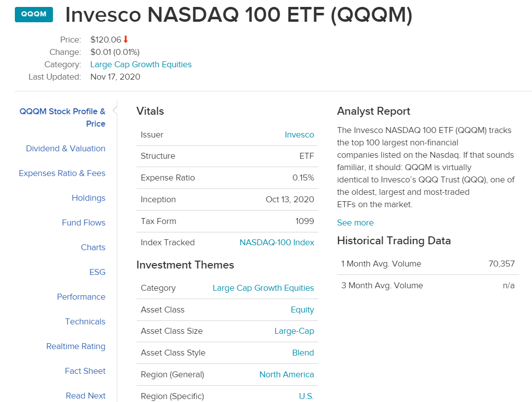Viewport: 532px width, 402px height.
Task: Click the 3 Month Avg. Volume label
Action: 382,285
